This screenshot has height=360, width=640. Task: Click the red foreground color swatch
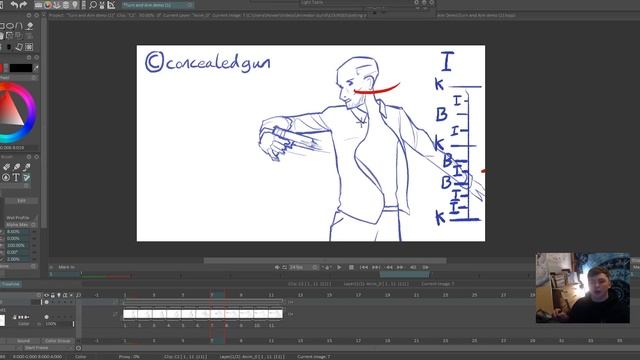coord(1,68)
